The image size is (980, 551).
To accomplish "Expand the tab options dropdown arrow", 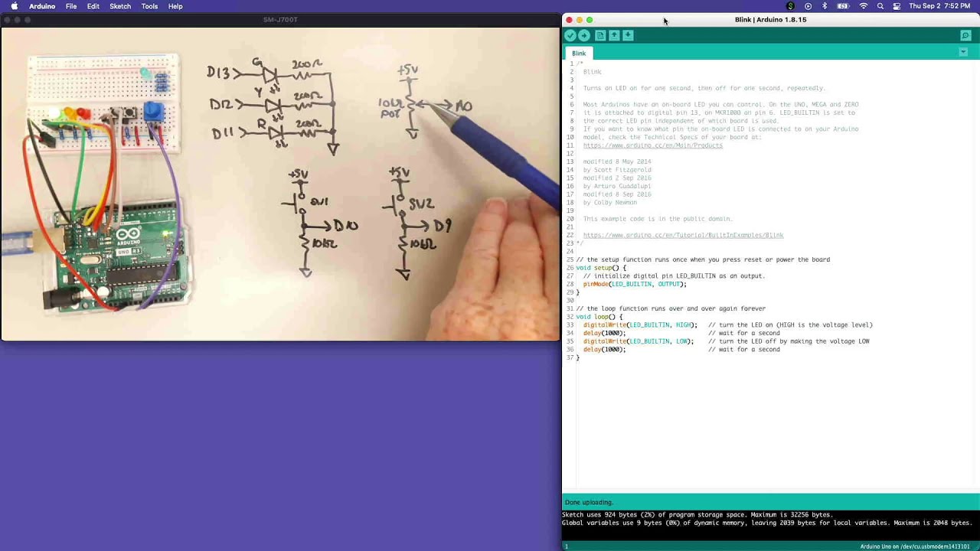I will pos(963,52).
